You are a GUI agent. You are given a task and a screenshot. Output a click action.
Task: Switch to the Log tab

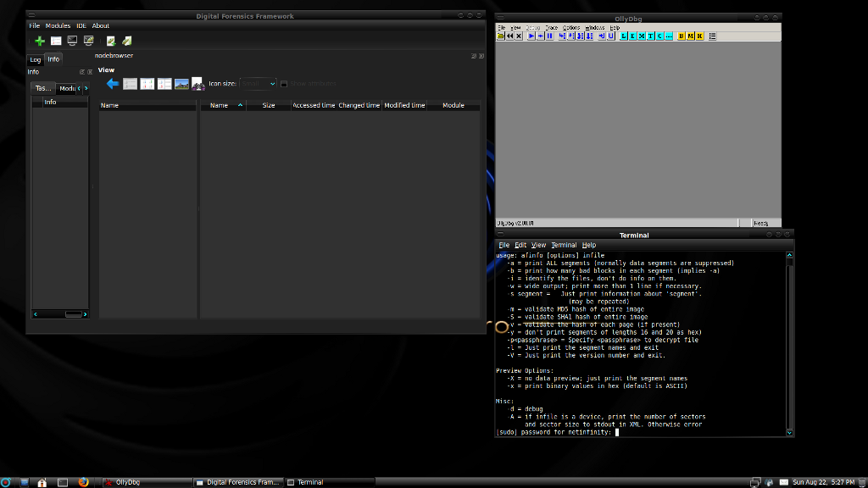[x=35, y=59]
